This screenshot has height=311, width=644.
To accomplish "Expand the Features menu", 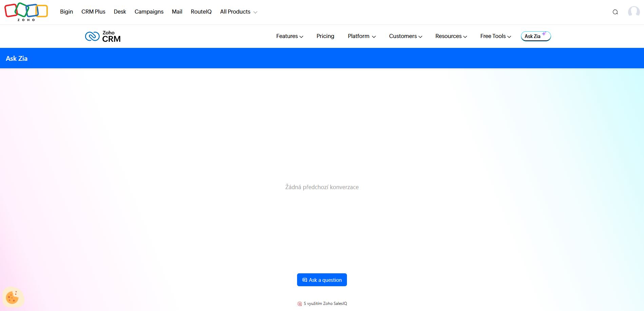I will tap(290, 36).
